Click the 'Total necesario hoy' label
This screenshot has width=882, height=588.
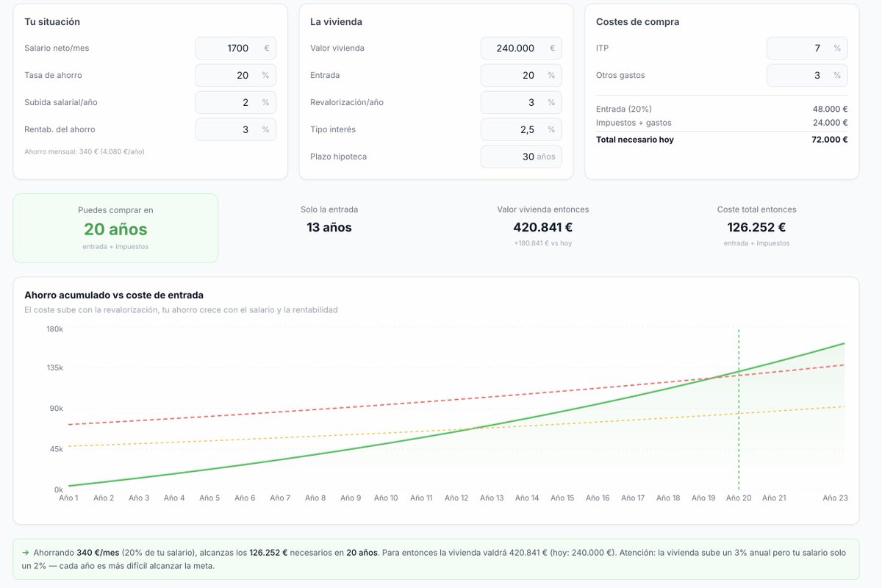[635, 140]
